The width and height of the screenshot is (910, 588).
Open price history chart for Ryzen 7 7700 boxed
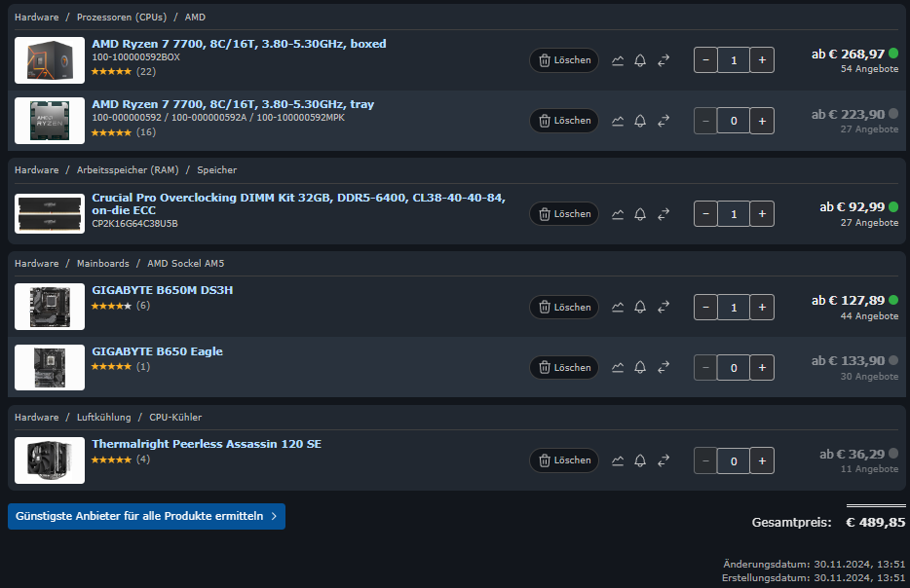coord(618,60)
